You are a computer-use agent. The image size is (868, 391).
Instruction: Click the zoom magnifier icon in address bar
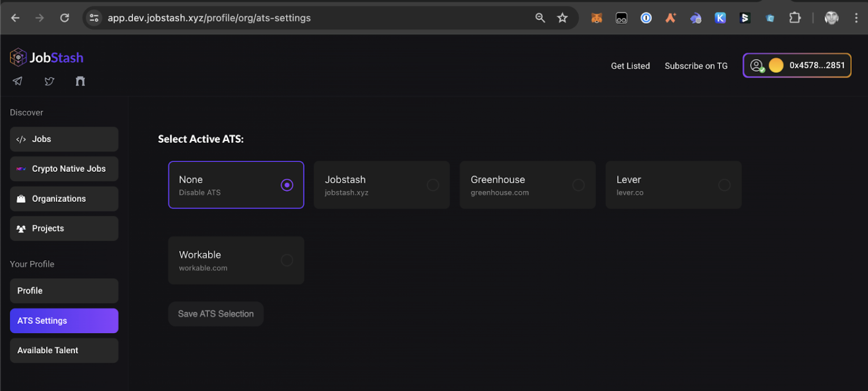(540, 18)
